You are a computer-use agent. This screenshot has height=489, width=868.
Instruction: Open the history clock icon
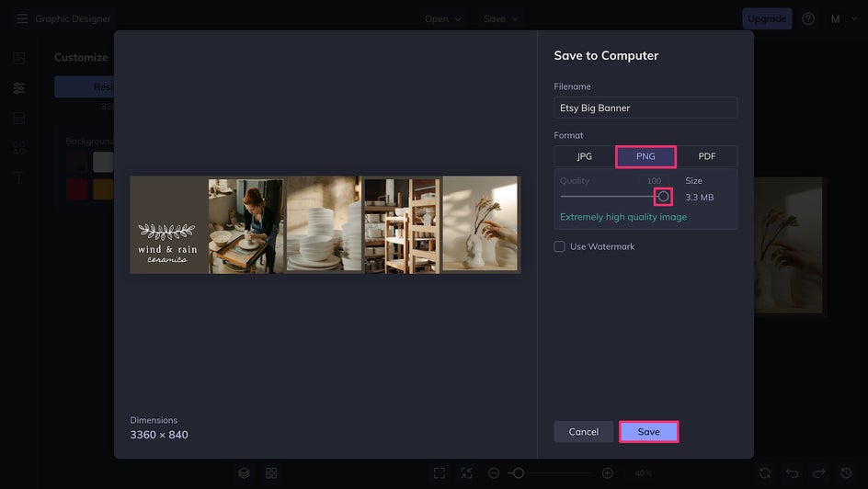click(x=847, y=473)
